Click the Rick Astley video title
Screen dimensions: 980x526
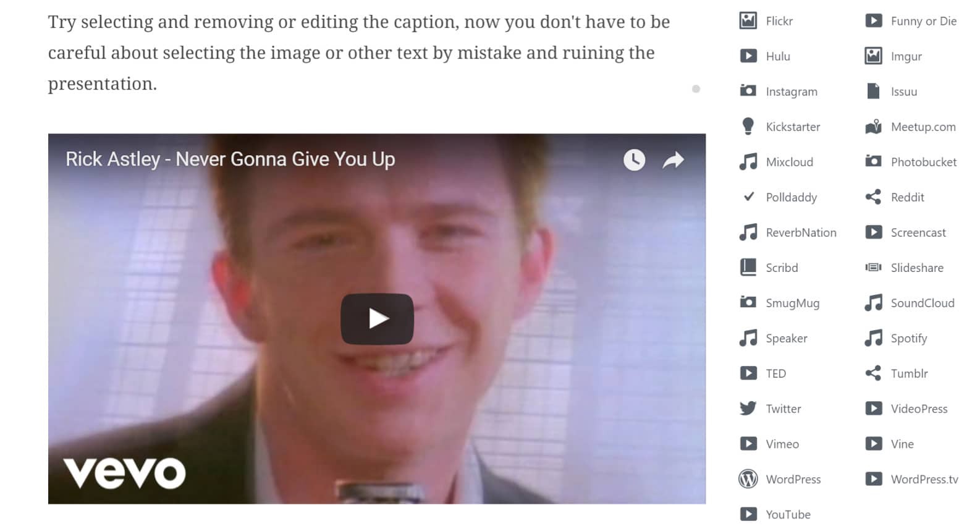tap(230, 159)
